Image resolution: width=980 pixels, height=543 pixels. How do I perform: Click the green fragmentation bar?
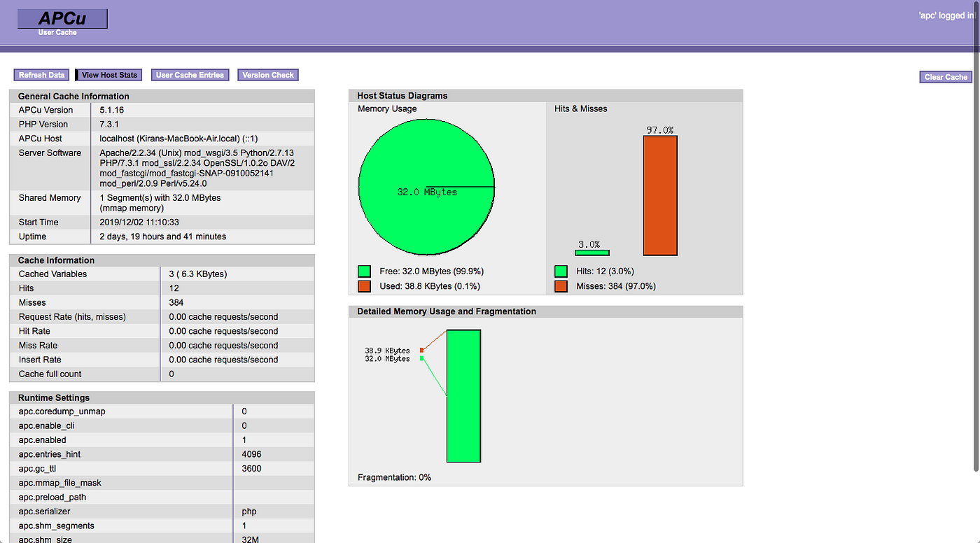(x=463, y=395)
